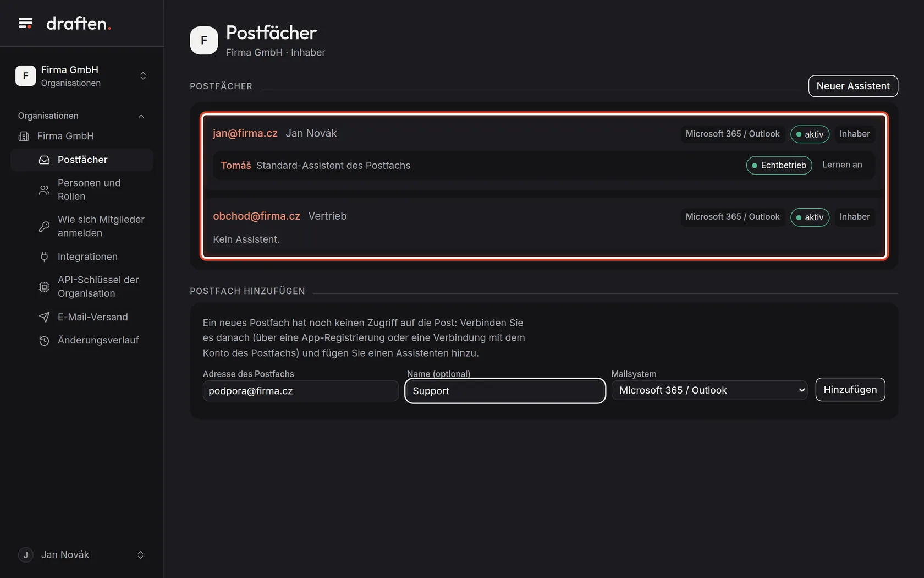Open the Jan Novák user menu
This screenshot has width=924, height=578.
click(82, 555)
